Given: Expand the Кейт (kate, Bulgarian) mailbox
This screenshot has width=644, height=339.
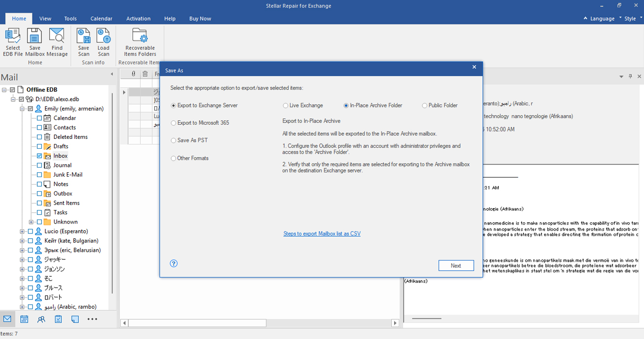Looking at the screenshot, I should coord(22,241).
